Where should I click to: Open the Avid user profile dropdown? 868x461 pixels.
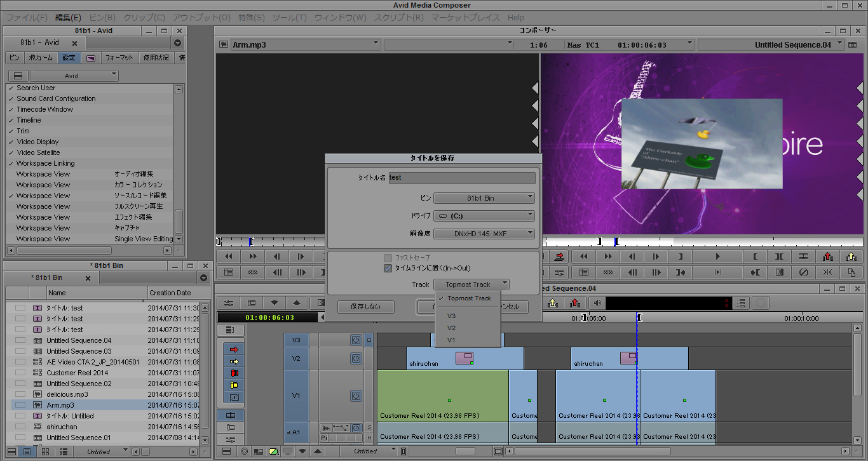[x=74, y=76]
